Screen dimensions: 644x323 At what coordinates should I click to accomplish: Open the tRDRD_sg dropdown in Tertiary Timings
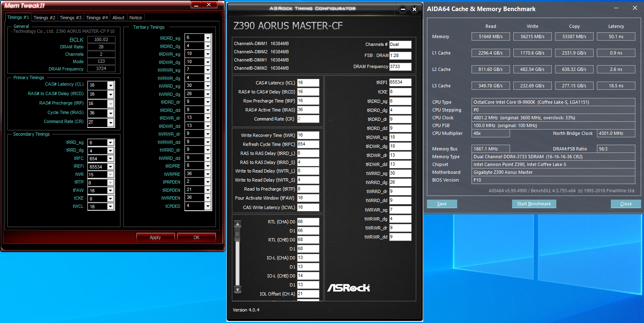pyautogui.click(x=208, y=38)
